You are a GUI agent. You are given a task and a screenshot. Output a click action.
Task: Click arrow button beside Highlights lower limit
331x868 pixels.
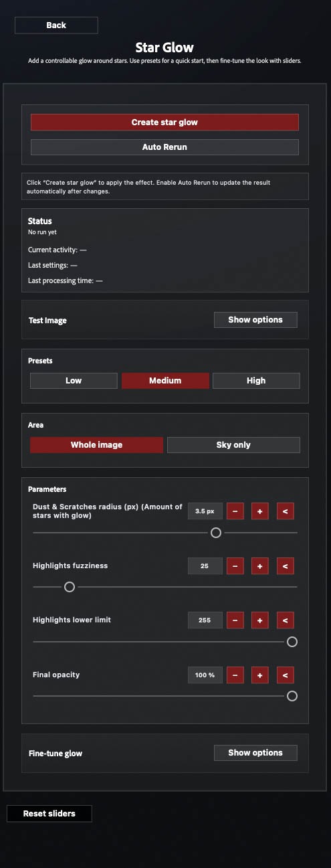(x=285, y=620)
